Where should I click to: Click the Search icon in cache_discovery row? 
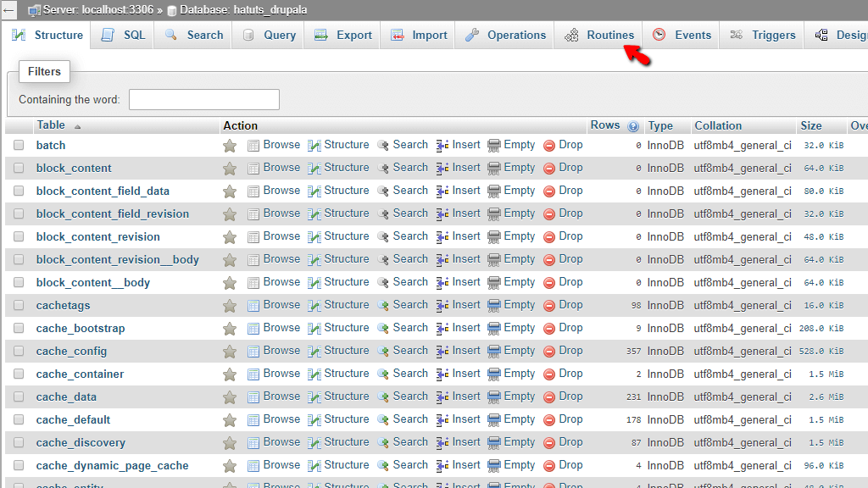coord(383,443)
